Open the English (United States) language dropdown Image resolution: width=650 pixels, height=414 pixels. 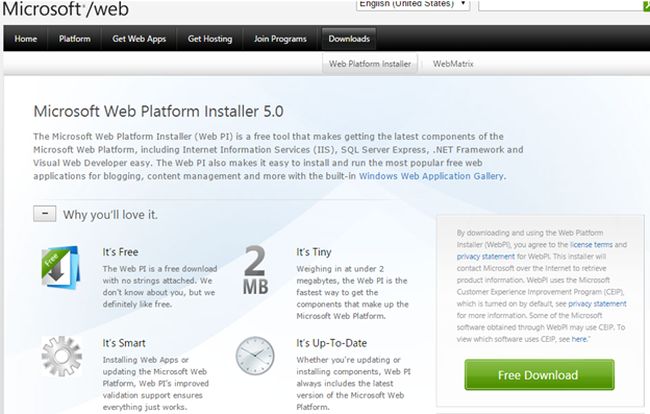tap(413, 5)
